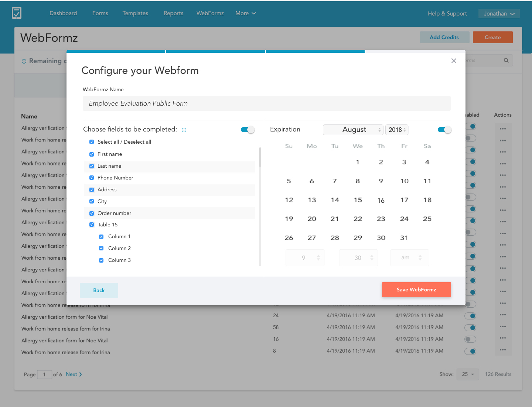Open the More navigation menu
Screen dimensions: 532x407
point(246,13)
